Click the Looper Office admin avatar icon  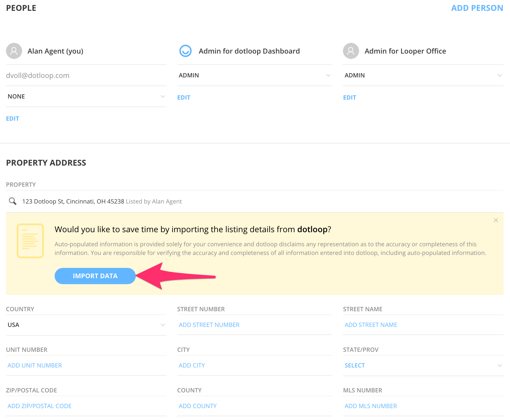click(x=351, y=51)
